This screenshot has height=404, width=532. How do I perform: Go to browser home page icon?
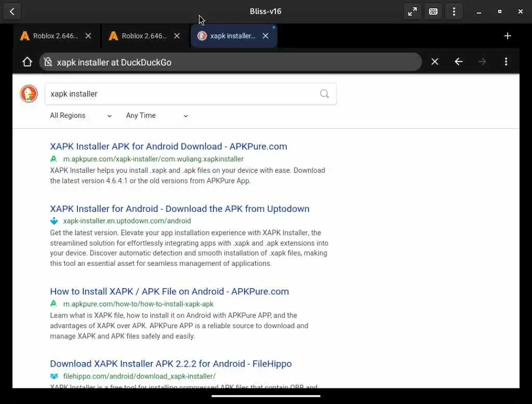pos(27,62)
